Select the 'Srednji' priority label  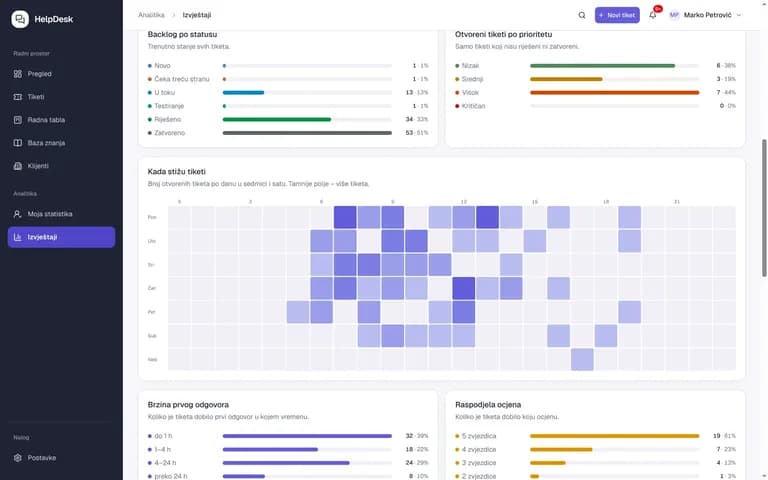point(472,79)
